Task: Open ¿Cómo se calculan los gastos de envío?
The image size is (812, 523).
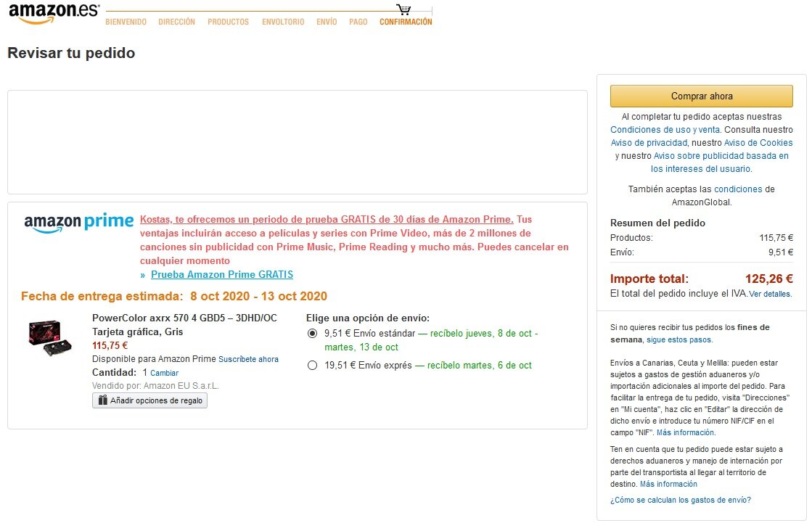Action: coord(681,501)
